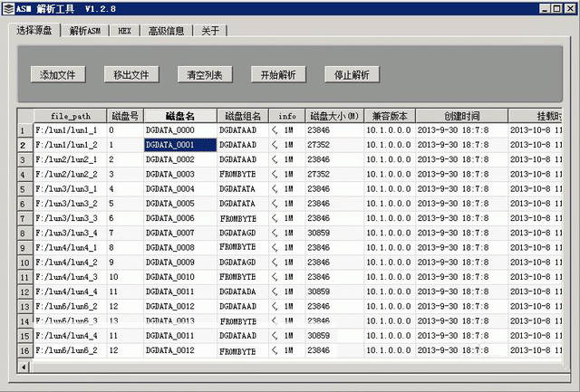Click the 30859 size cell in row 15

pos(334,336)
